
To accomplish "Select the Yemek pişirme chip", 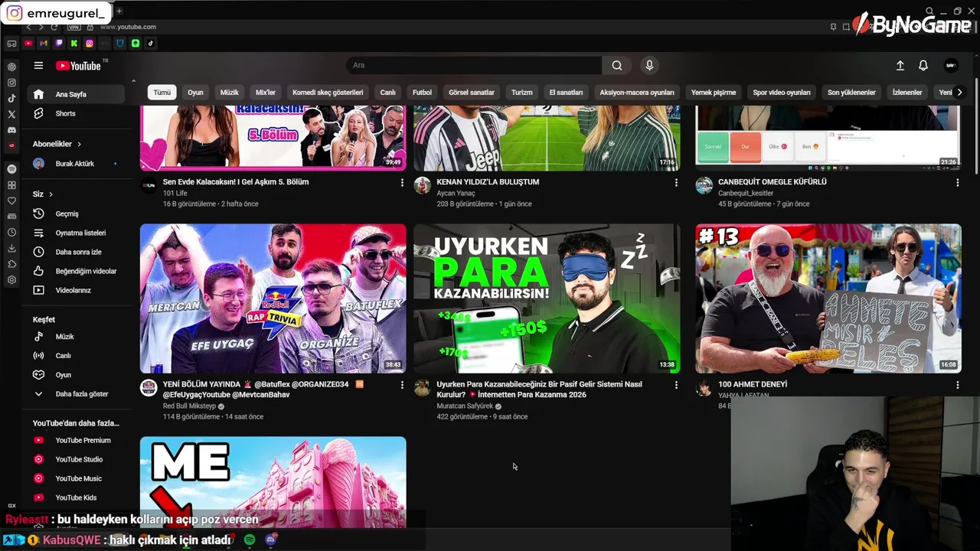I will pos(714,93).
